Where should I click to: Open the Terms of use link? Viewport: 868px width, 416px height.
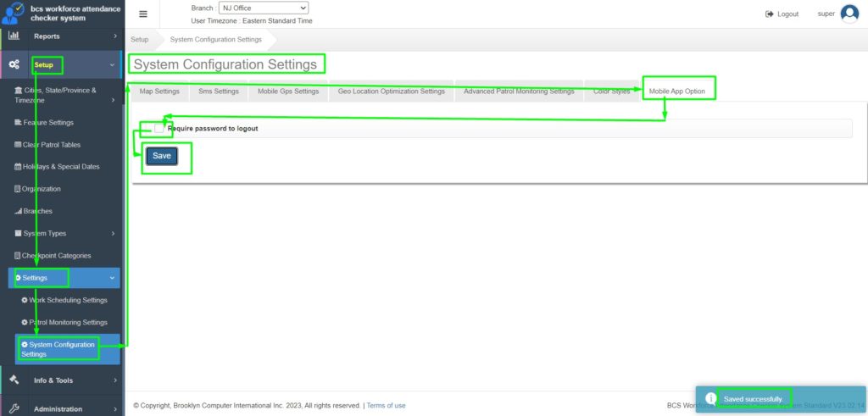(x=386, y=405)
